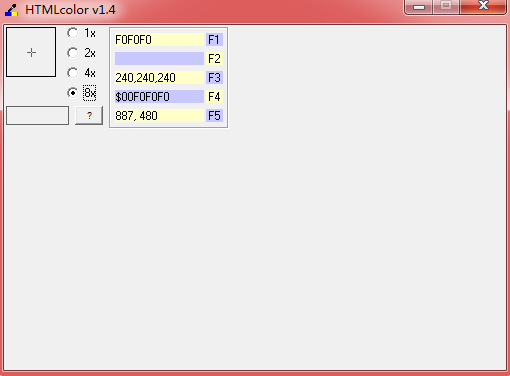The width and height of the screenshot is (510, 376).
Task: Click the 240,240,240 RGB value field
Action: [159, 78]
